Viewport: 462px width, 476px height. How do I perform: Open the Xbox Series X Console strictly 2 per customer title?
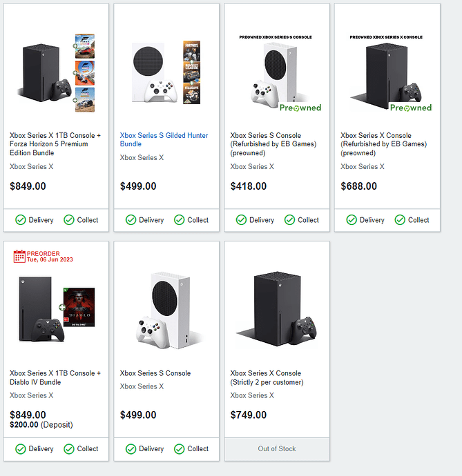[266, 377]
